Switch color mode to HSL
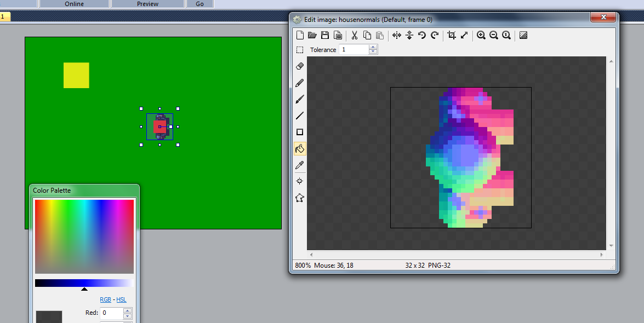Image resolution: width=644 pixels, height=323 pixels. point(121,299)
